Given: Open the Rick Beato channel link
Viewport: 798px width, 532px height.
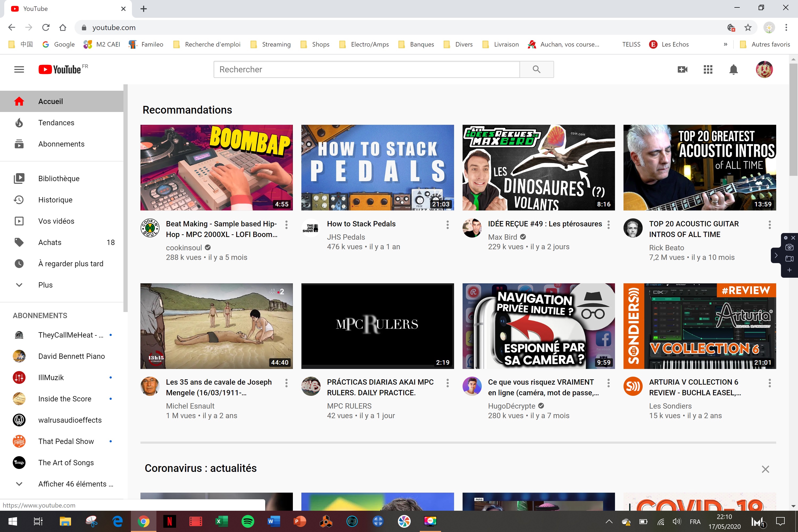Looking at the screenshot, I should [666, 248].
